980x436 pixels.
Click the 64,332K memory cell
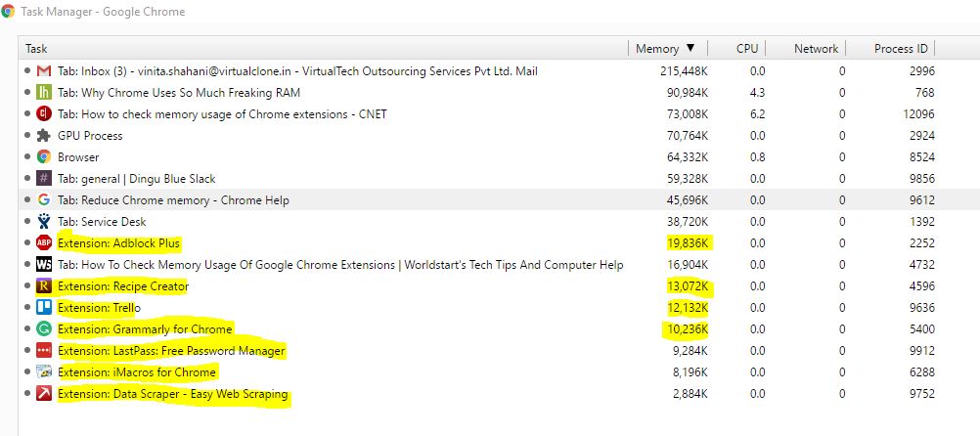pyautogui.click(x=688, y=156)
